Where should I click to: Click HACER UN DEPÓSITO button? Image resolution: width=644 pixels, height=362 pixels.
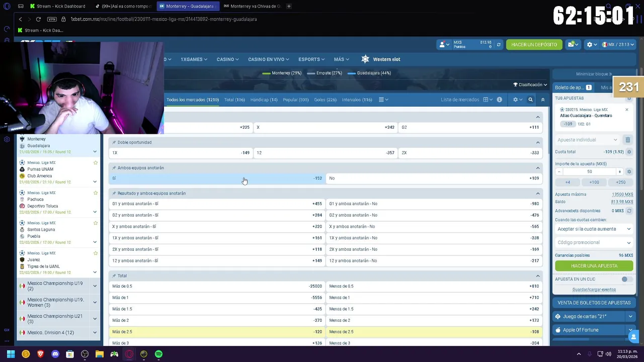click(x=534, y=45)
